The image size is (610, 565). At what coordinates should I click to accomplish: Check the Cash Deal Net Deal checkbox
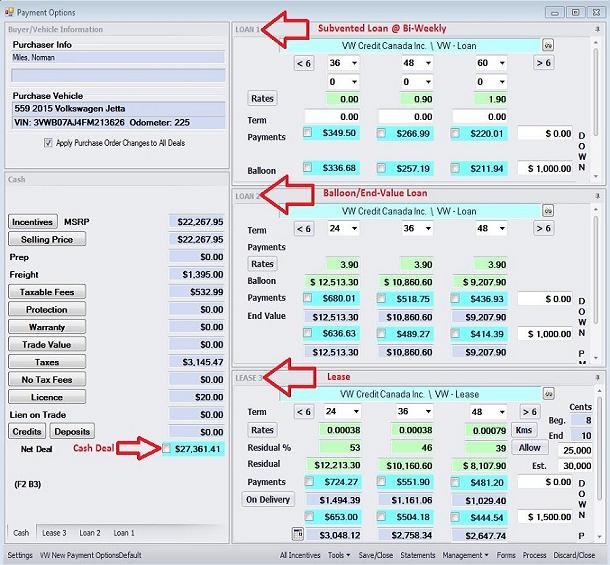click(x=166, y=449)
